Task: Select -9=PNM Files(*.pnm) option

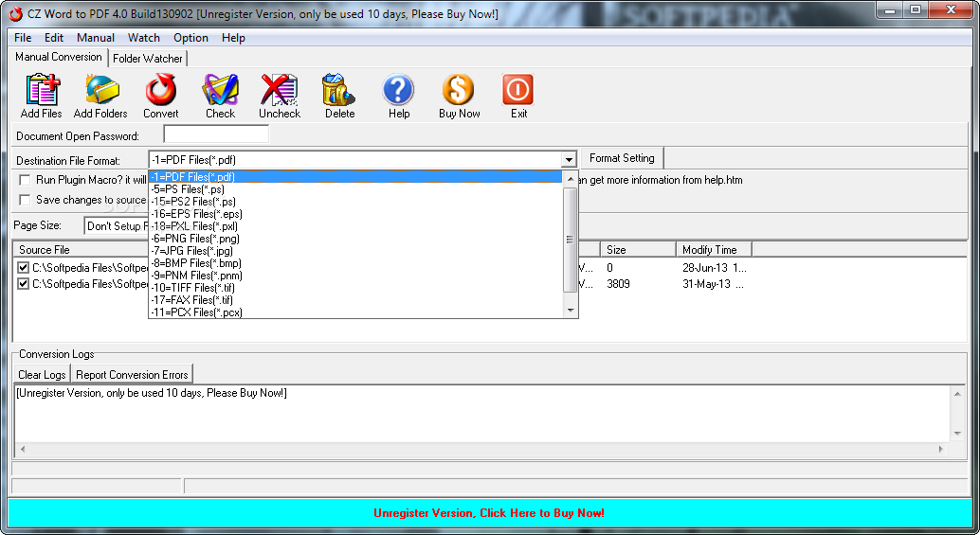Action: click(355, 276)
